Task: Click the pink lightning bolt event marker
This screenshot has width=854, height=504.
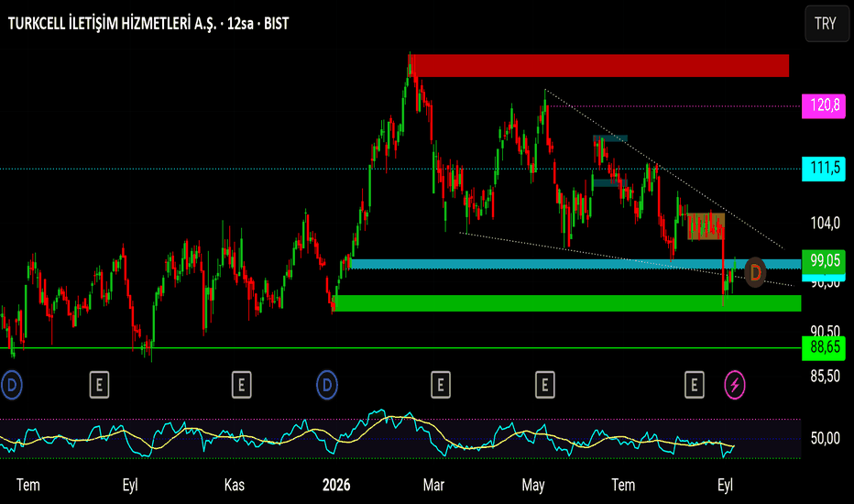Action: [735, 385]
